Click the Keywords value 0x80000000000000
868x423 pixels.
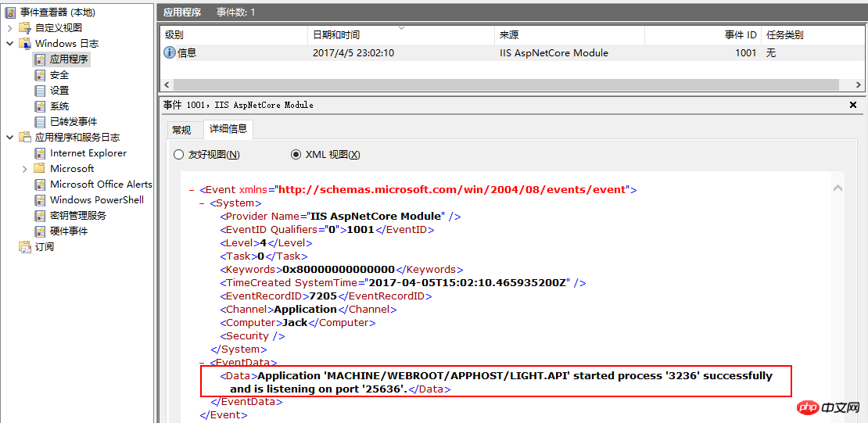click(339, 270)
